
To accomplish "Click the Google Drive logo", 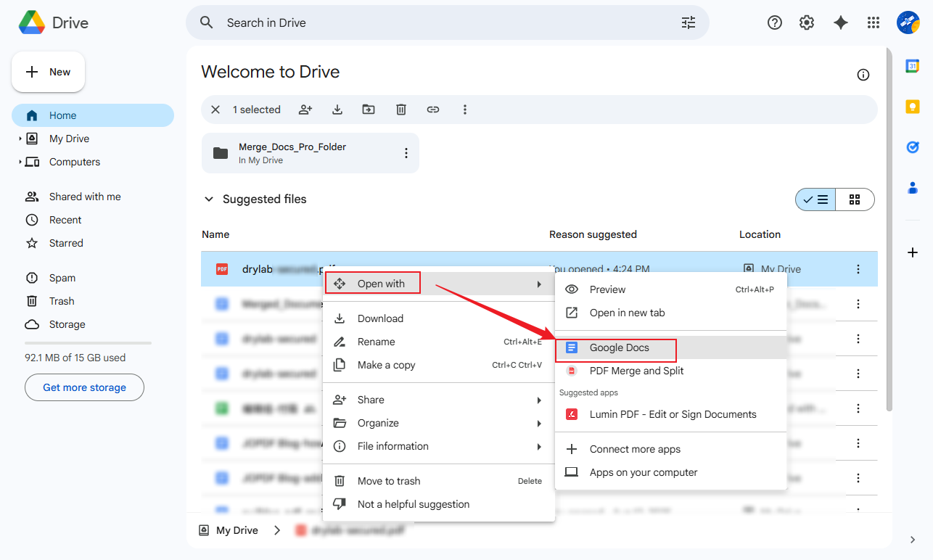I will tap(32, 22).
